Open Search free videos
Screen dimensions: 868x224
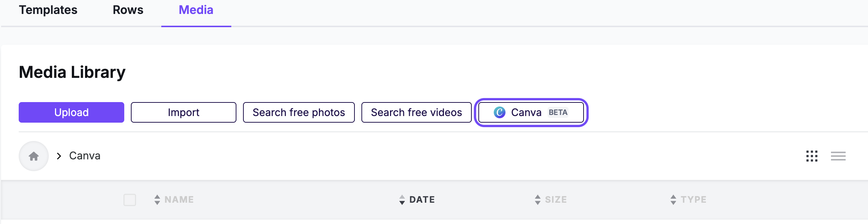coord(416,112)
